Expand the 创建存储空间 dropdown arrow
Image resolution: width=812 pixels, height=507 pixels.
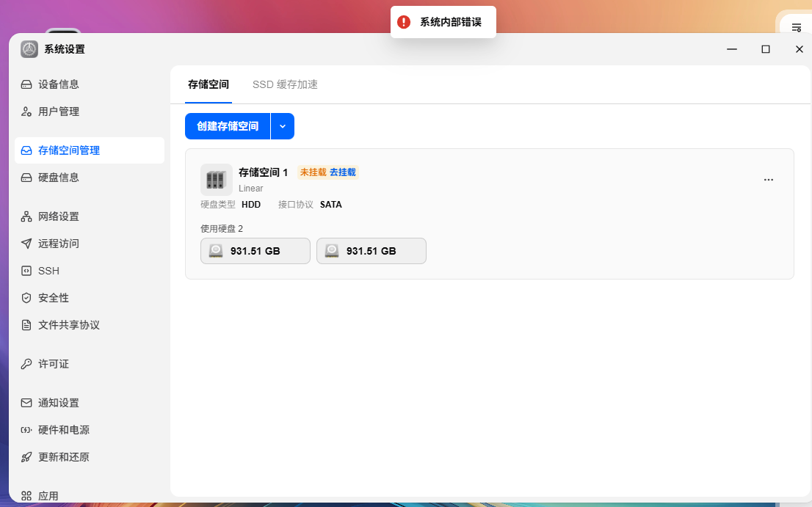point(283,126)
